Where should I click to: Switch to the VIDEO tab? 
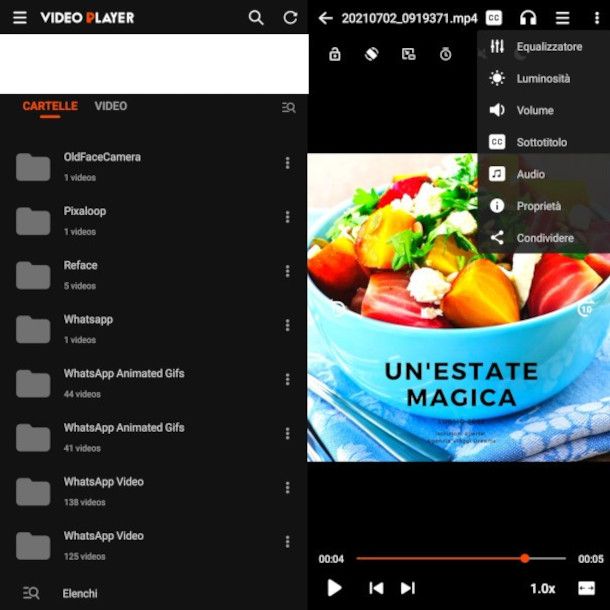(x=110, y=106)
